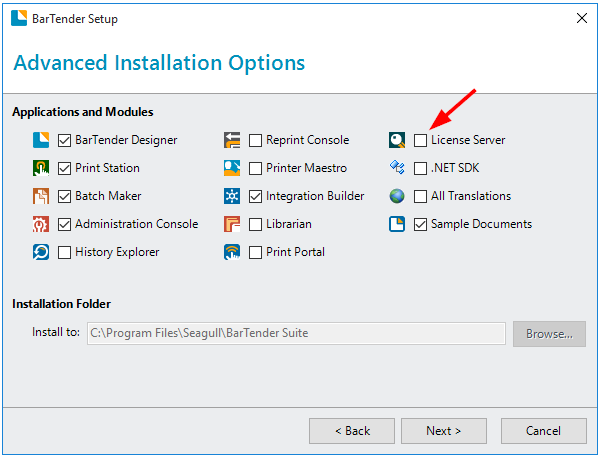The image size is (601, 458).
Task: Click the License Server label text
Action: pyautogui.click(x=468, y=140)
